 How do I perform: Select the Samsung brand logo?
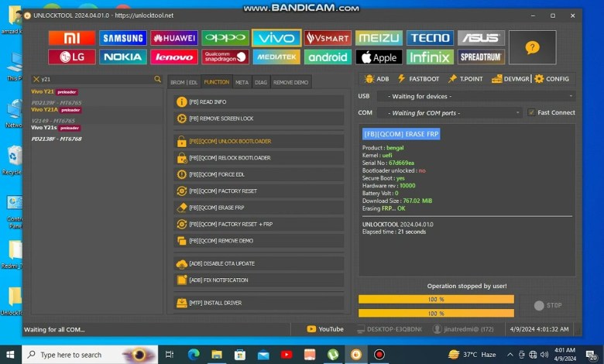[x=123, y=38]
